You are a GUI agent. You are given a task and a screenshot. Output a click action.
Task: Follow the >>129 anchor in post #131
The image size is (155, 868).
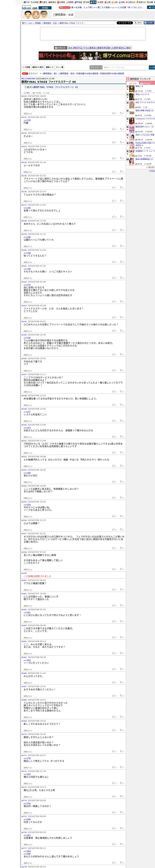tap(27, 120)
